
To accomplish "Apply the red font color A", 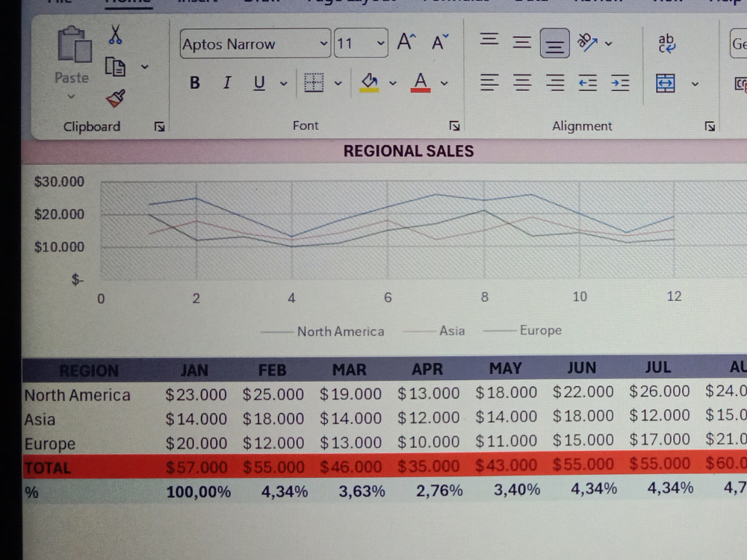I will coord(420,83).
